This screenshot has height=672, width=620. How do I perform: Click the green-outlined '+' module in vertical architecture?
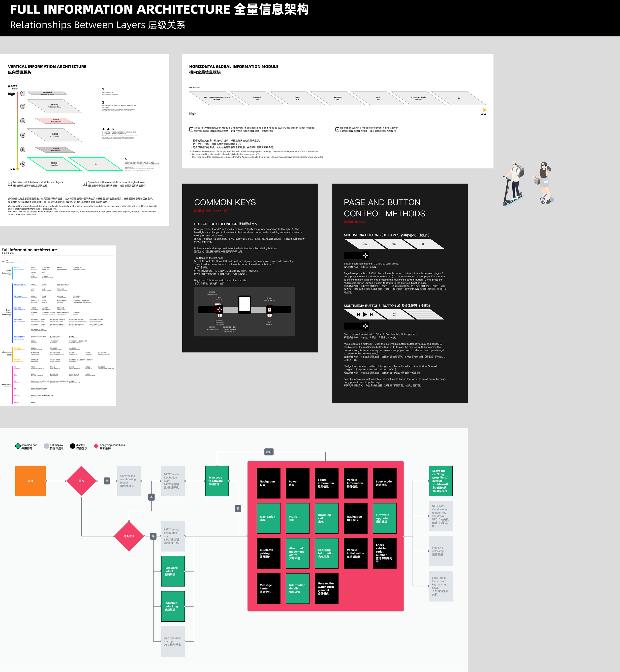click(x=96, y=164)
